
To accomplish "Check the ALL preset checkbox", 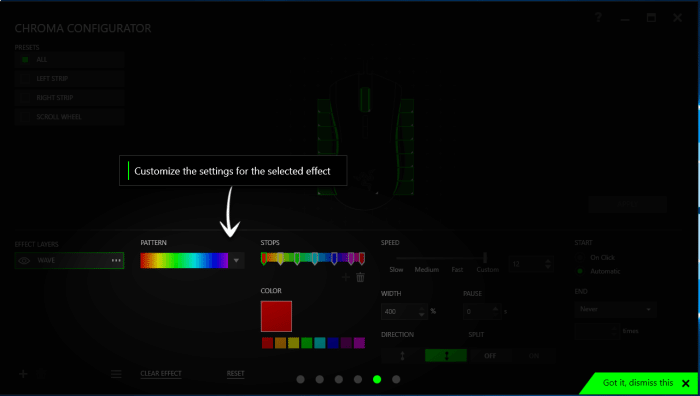I will [25, 59].
